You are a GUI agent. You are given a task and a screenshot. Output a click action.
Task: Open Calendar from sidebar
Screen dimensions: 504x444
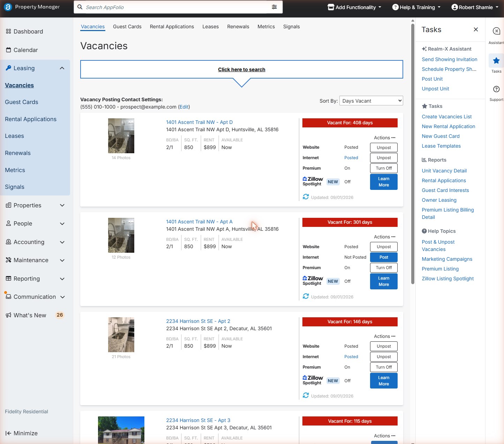coord(22,50)
